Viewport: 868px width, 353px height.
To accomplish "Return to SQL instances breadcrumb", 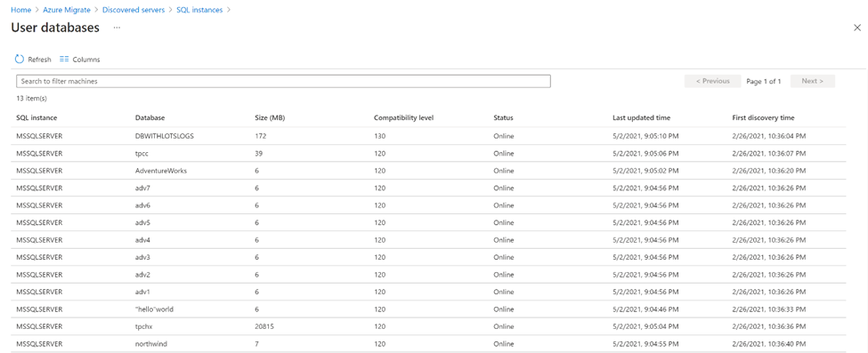I will pyautogui.click(x=199, y=10).
